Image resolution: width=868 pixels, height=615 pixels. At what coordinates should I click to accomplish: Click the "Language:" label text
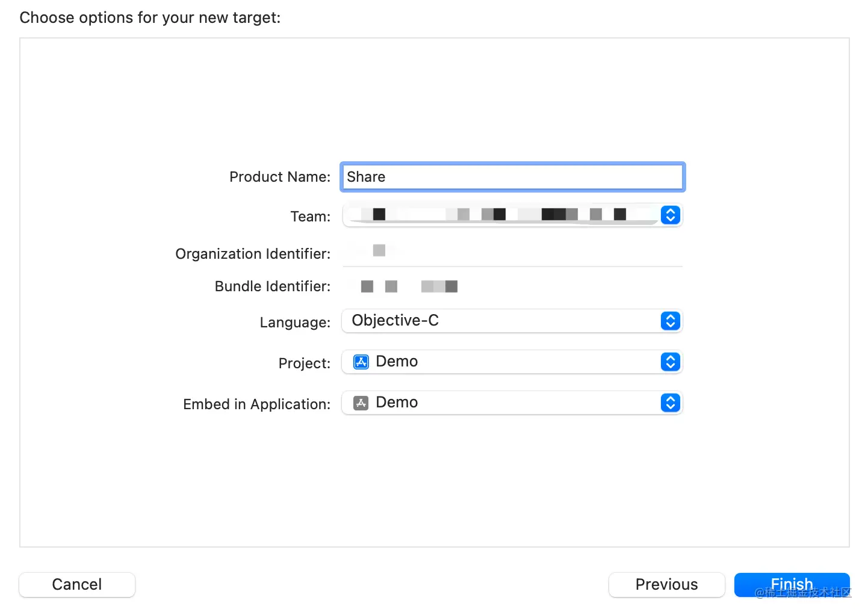pos(295,323)
